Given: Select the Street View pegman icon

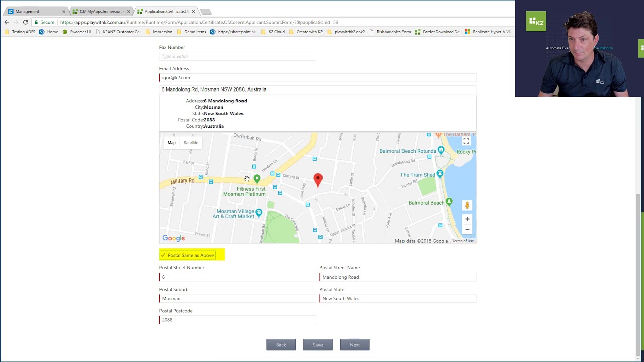Looking at the screenshot, I should (x=467, y=205).
